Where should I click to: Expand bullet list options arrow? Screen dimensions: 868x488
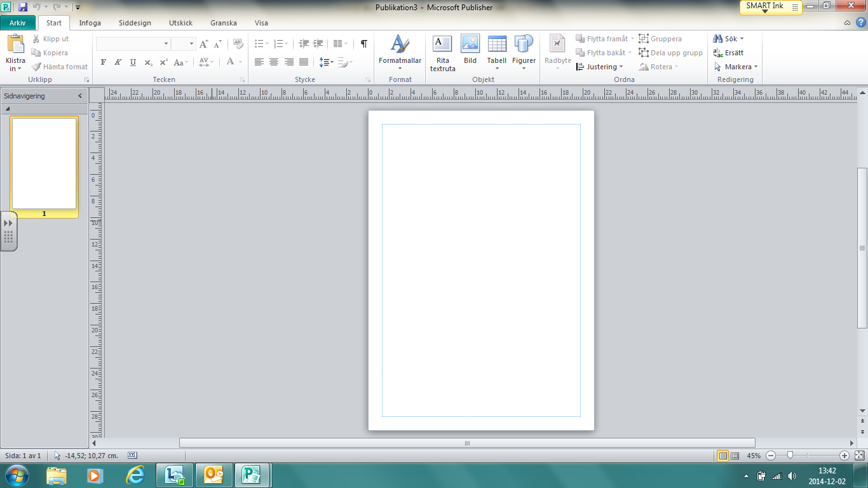pos(268,44)
